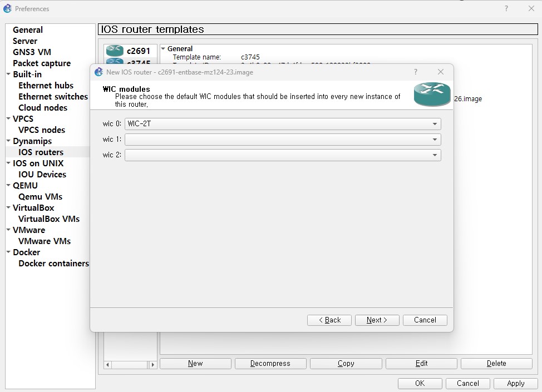This screenshot has height=392, width=542.
Task: Collapse the IOS on UNIX section
Action: (x=8, y=163)
